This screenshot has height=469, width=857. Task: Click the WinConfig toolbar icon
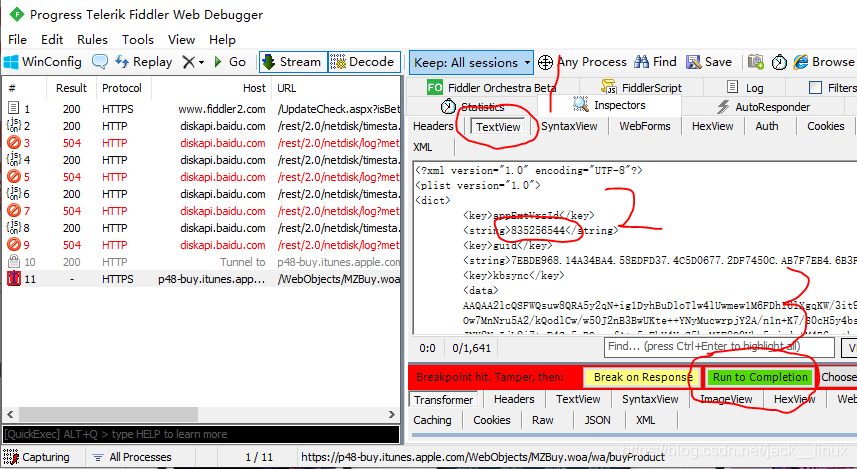[x=11, y=62]
